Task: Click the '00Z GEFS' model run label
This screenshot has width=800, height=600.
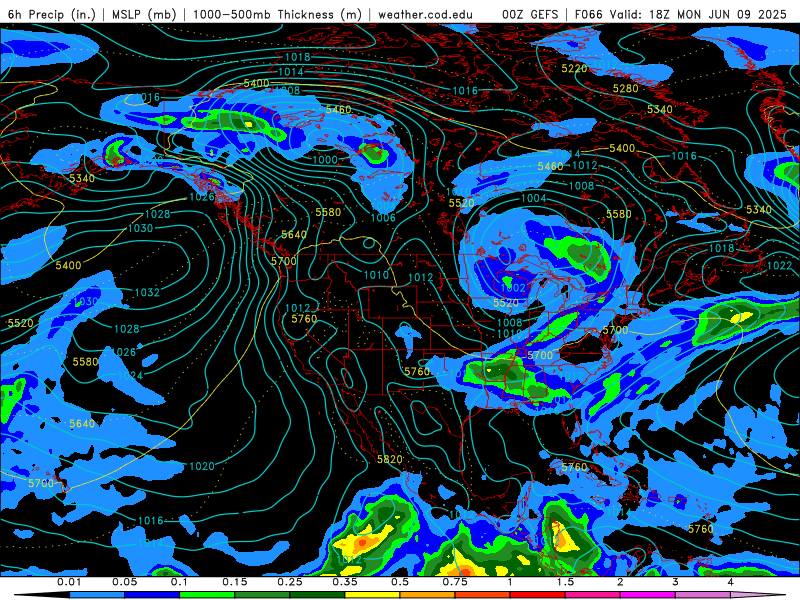Action: pyautogui.click(x=530, y=14)
